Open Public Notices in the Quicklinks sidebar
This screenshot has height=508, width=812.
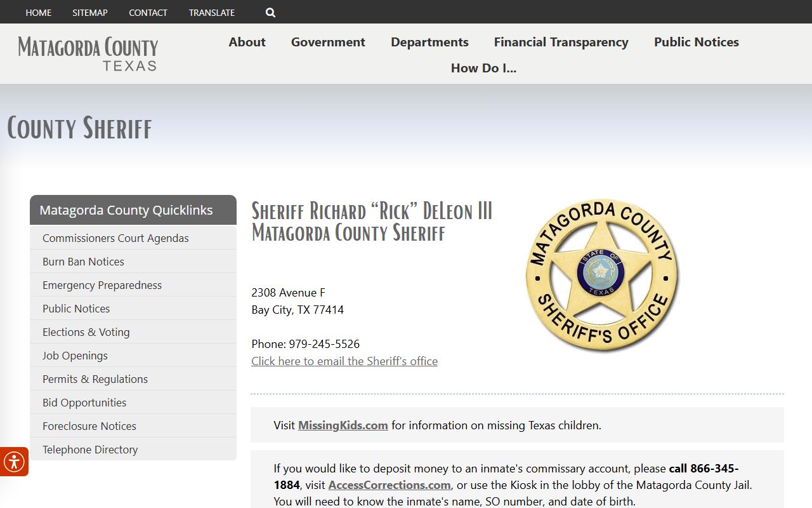[x=133, y=309]
